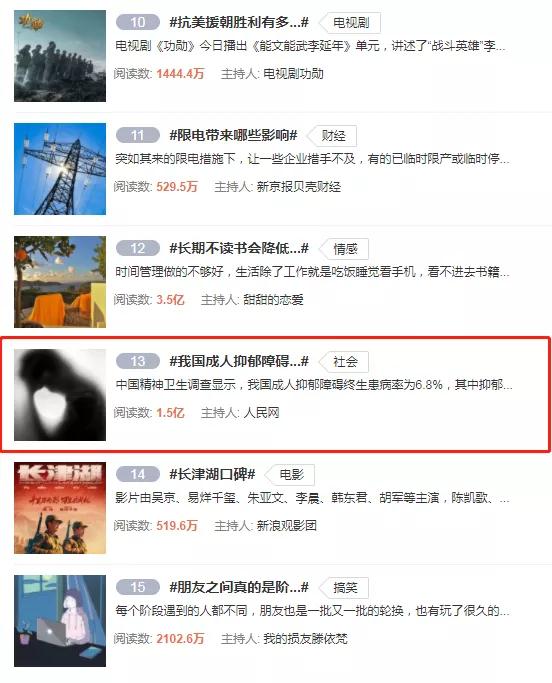Open topic #限电带来哪些影响#
The height and width of the screenshot is (683, 552).
tap(233, 135)
